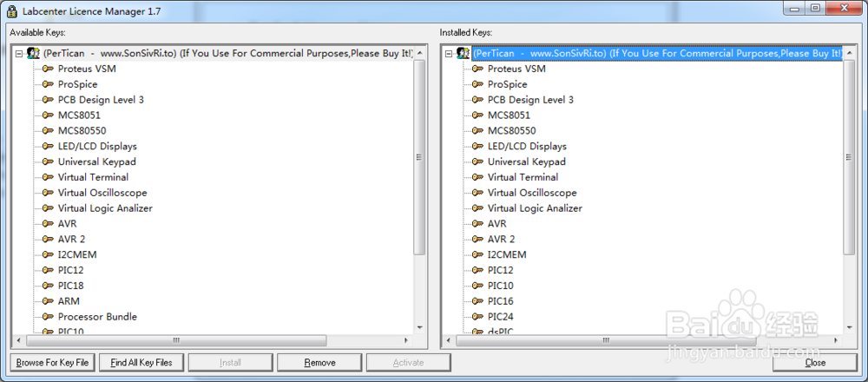Click key icon beside AVR in Installed Keys
Viewport: 868px width, 382px height.
point(477,224)
